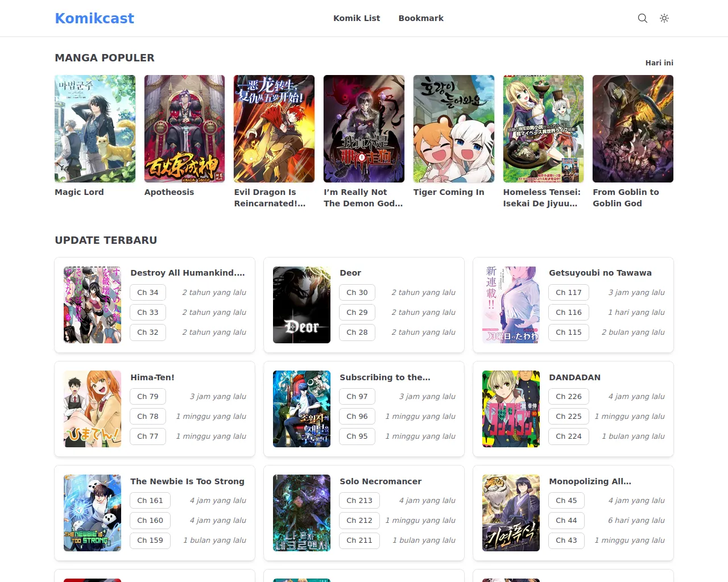Image resolution: width=728 pixels, height=582 pixels.
Task: Open DANDADAN chapter 225
Action: [x=569, y=417]
